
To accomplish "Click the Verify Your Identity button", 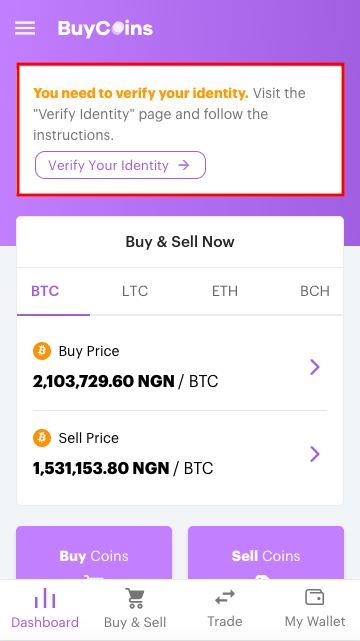I will tap(120, 165).
